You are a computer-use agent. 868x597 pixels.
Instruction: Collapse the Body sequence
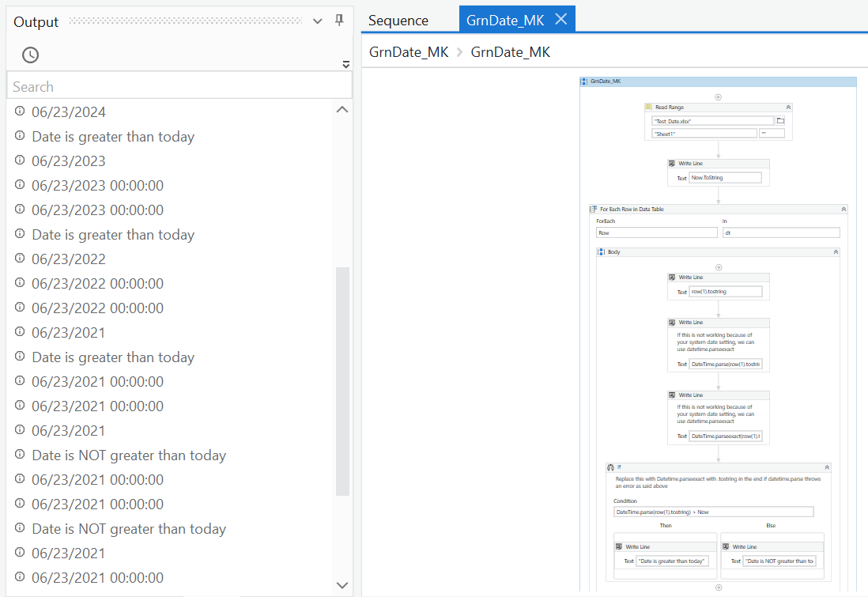point(836,251)
